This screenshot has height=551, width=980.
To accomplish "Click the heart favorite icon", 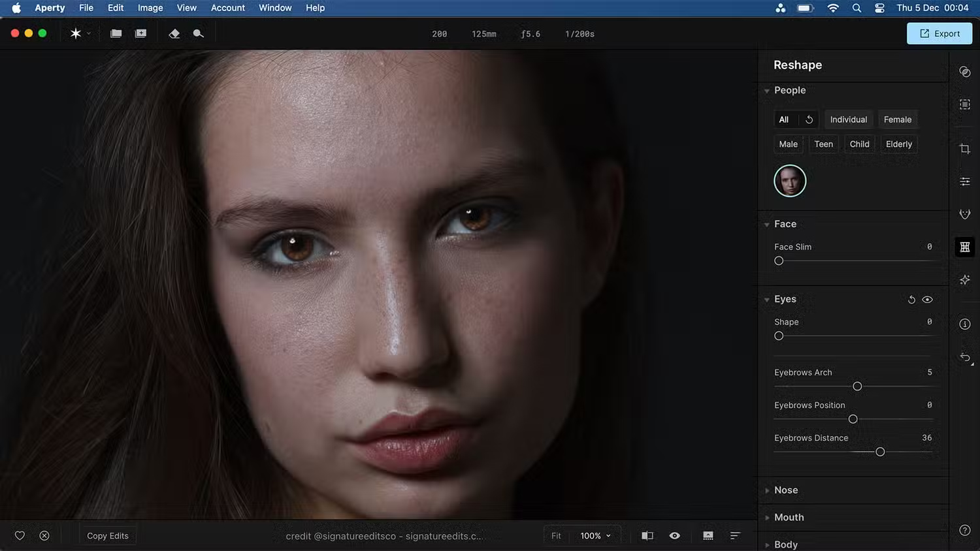I will tap(20, 535).
